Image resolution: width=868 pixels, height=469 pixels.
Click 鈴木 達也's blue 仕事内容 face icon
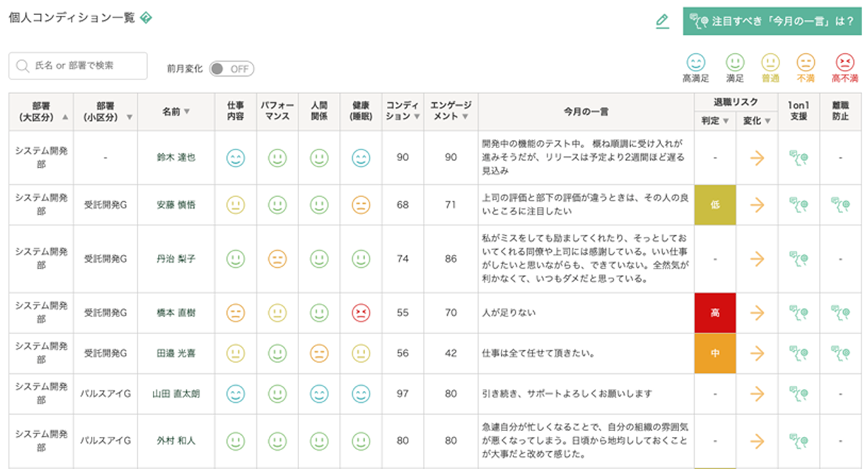[x=235, y=158]
